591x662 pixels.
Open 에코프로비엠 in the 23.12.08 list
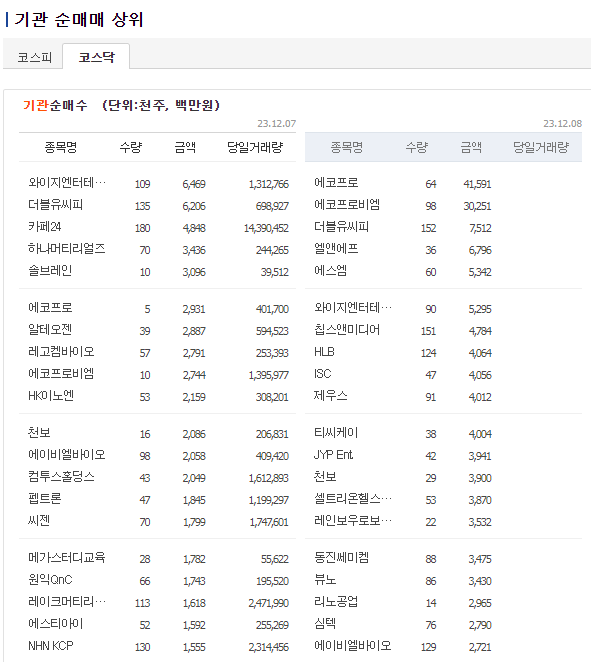[x=347, y=205]
